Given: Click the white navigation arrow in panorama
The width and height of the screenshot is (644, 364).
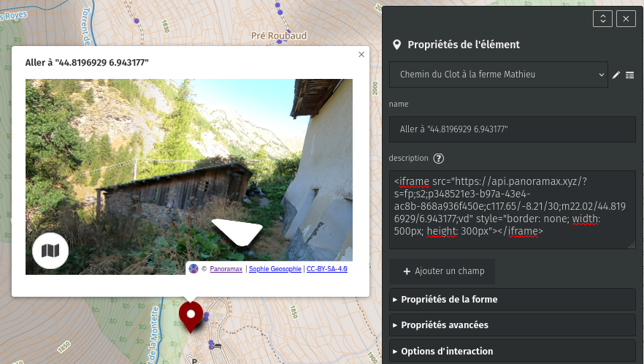Looking at the screenshot, I should coord(237,232).
